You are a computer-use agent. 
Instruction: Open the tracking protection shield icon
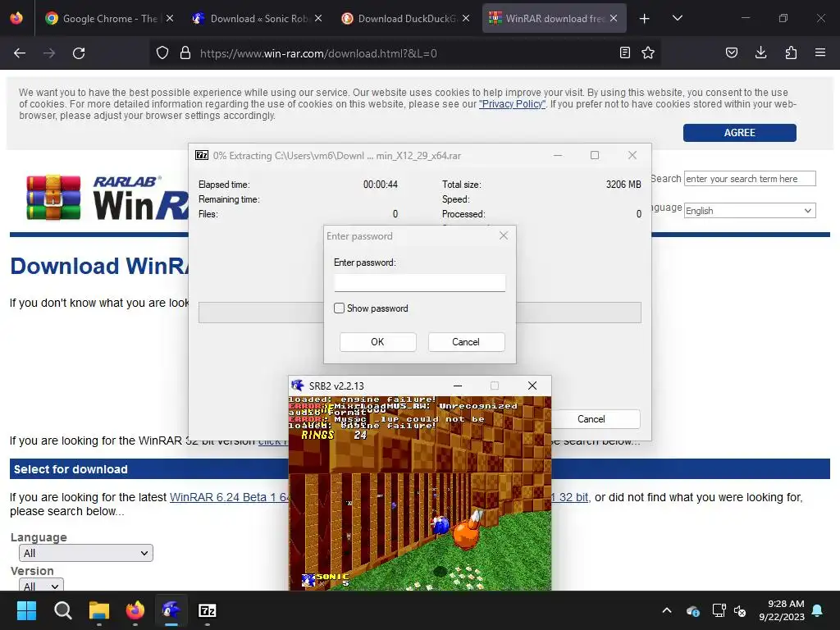click(162, 53)
